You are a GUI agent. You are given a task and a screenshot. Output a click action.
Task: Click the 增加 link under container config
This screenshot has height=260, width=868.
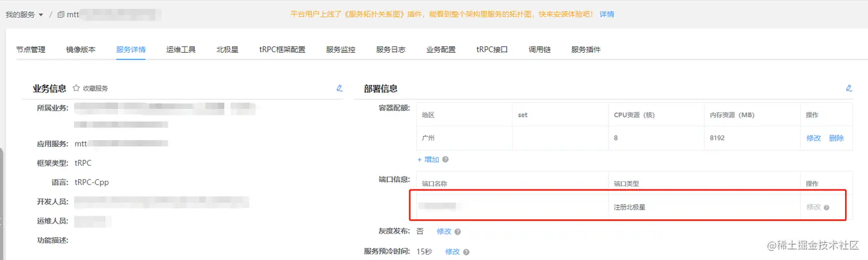click(428, 160)
